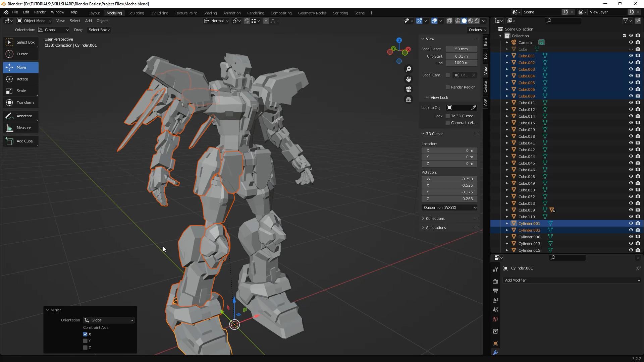The width and height of the screenshot is (644, 362).
Task: Click the zoom view magnifier icon
Action: coord(409,69)
